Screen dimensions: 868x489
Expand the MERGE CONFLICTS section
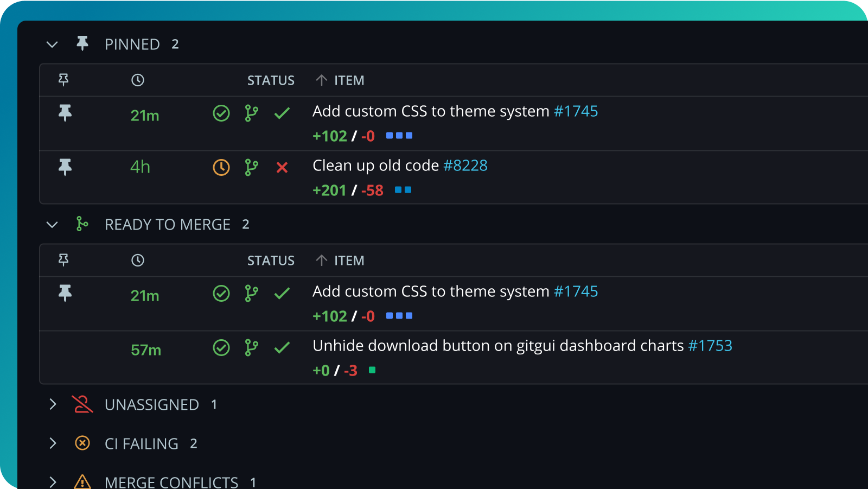point(53,481)
